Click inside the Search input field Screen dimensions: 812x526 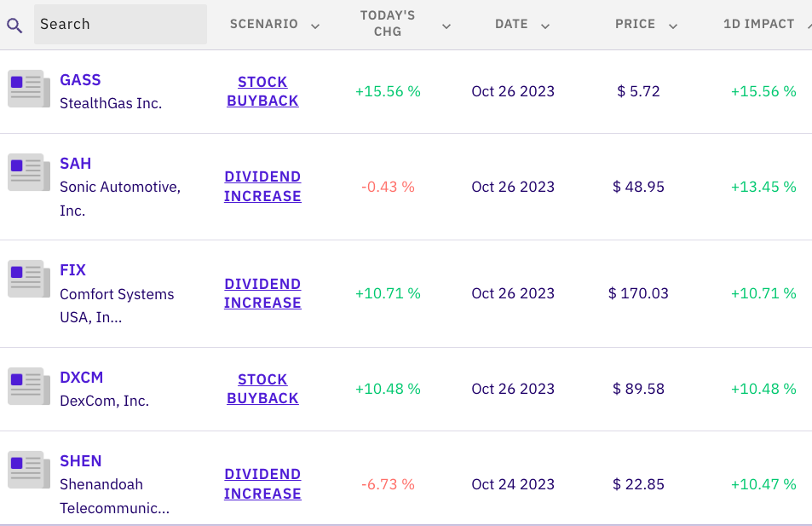click(x=120, y=24)
